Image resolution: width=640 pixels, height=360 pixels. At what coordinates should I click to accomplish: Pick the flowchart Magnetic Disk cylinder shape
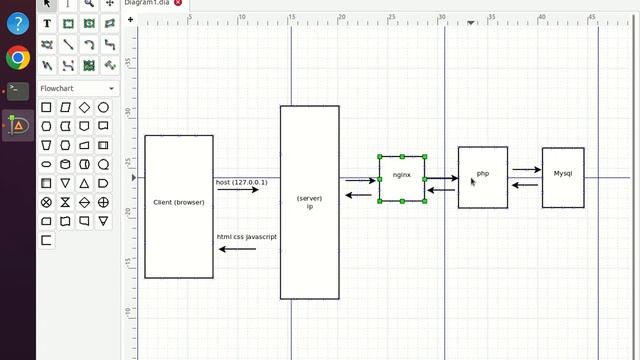click(65, 164)
